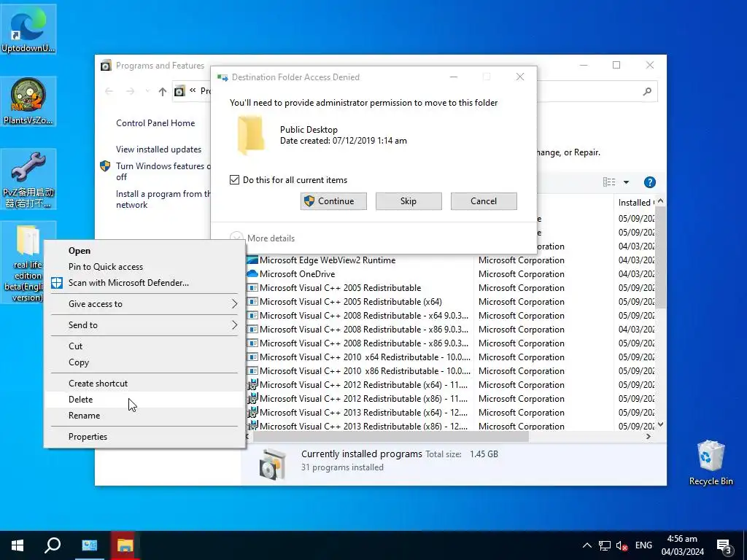Image resolution: width=747 pixels, height=560 pixels.
Task: Click ENG language indicator
Action: pyautogui.click(x=643, y=545)
